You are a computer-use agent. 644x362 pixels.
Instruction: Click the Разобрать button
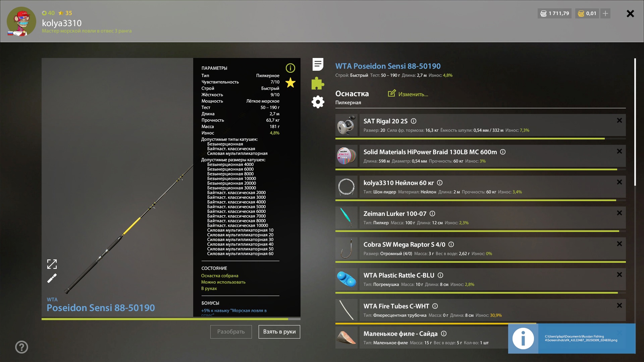[x=231, y=331]
